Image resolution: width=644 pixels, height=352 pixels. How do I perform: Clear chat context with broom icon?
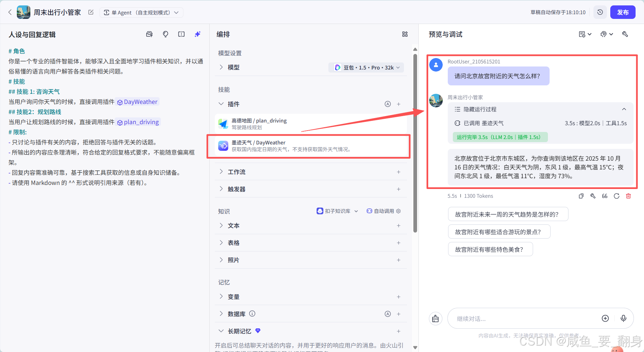[435, 319]
